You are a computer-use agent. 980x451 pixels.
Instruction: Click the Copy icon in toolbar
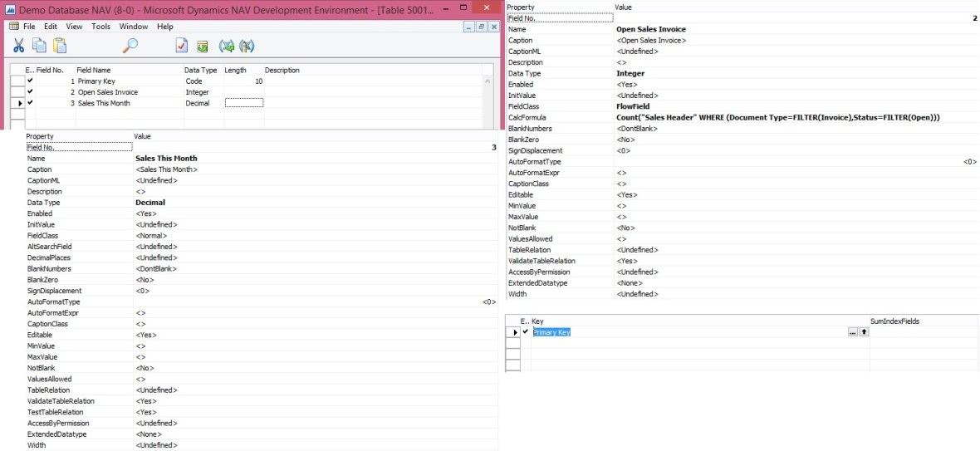click(39, 47)
